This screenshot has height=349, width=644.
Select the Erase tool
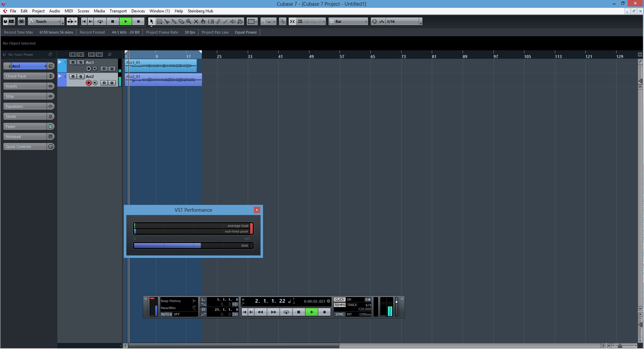[181, 21]
